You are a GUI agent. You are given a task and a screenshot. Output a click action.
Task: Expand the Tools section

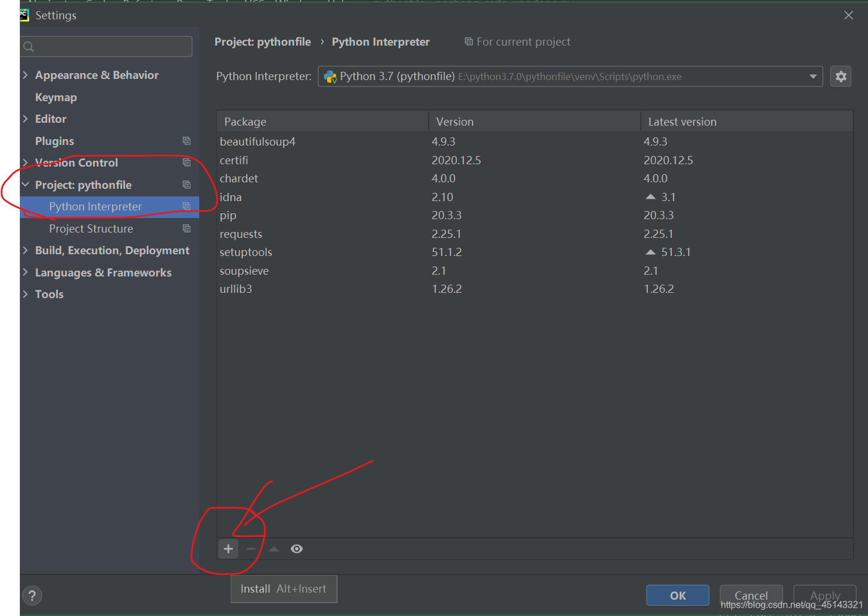[25, 294]
